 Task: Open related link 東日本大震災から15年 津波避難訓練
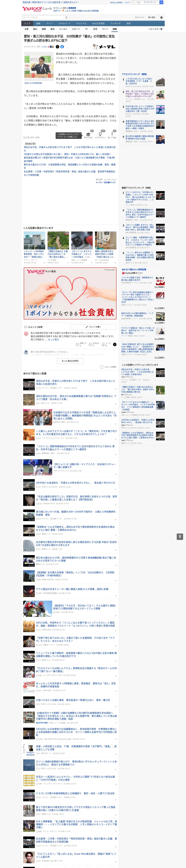click(x=70, y=166)
